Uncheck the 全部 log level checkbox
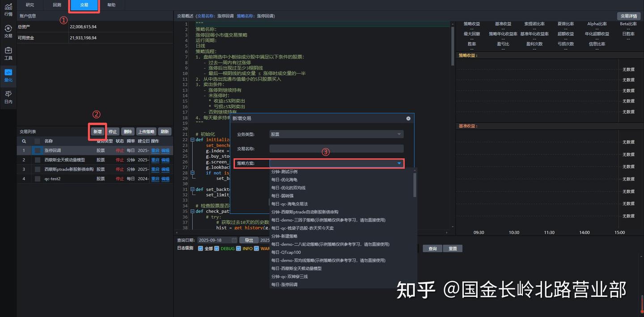 pos(200,248)
